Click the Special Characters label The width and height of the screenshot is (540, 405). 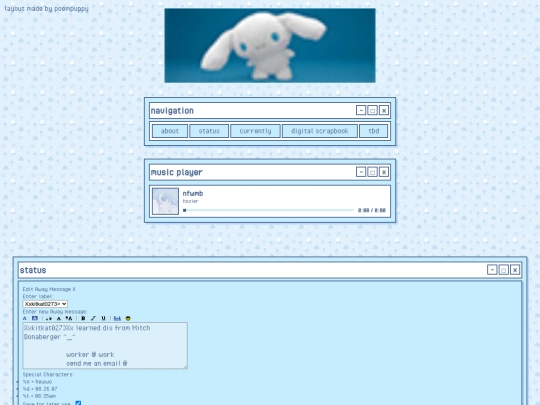pos(48,374)
